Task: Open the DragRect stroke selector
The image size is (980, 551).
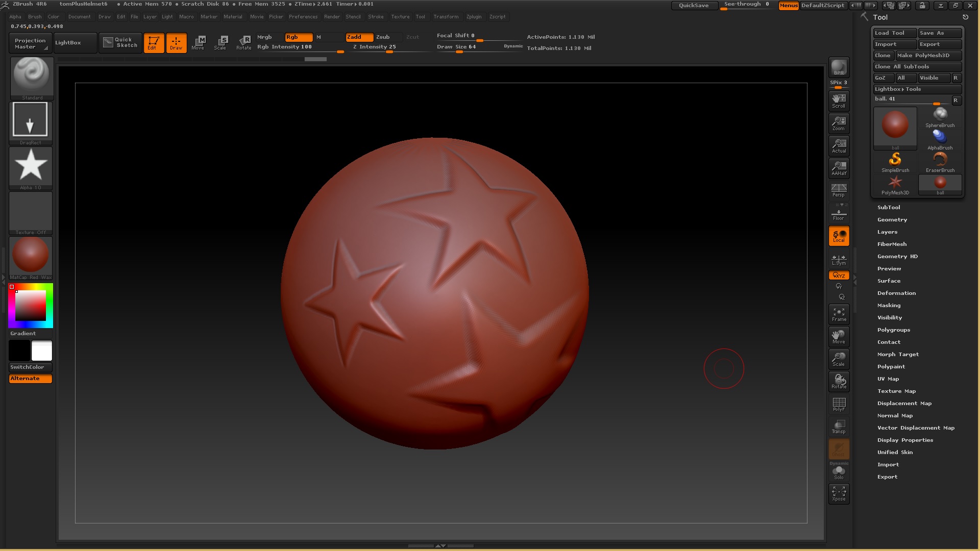Action: click(x=31, y=121)
